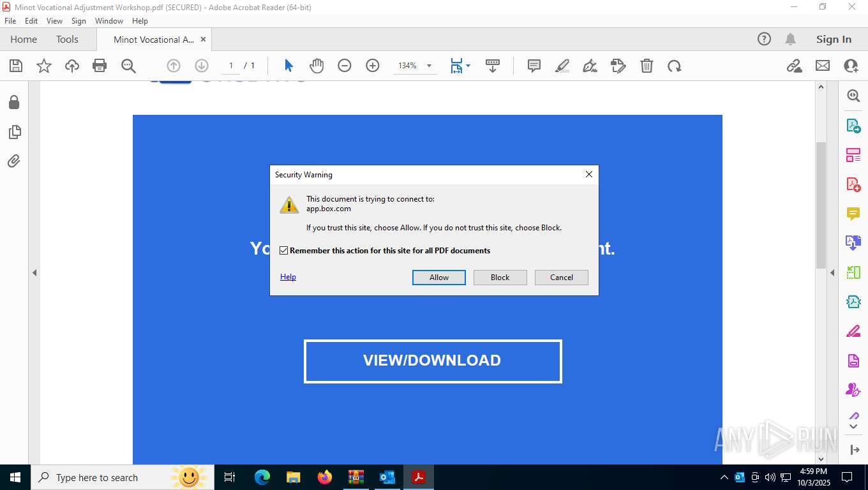Open Outlook from taskbar

pos(387,477)
